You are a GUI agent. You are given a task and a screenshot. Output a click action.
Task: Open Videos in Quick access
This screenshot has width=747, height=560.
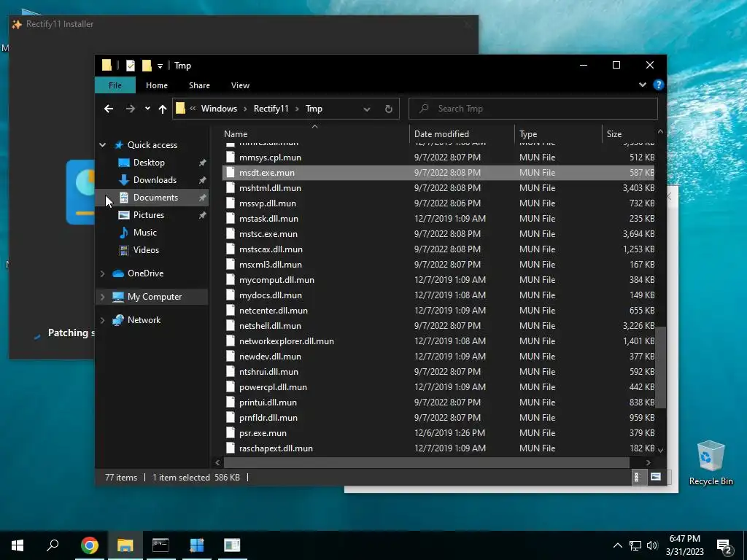pyautogui.click(x=146, y=250)
